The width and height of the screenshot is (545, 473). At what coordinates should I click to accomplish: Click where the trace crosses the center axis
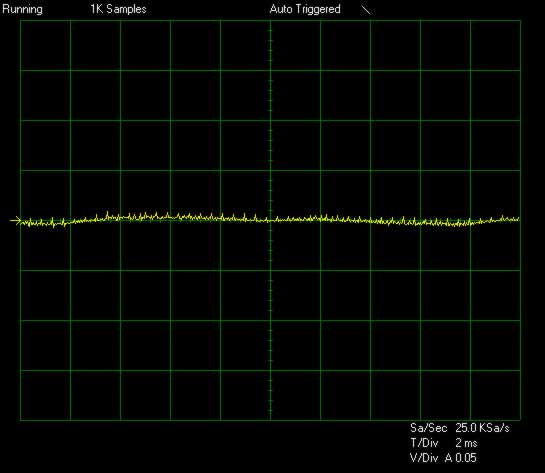pos(270,220)
